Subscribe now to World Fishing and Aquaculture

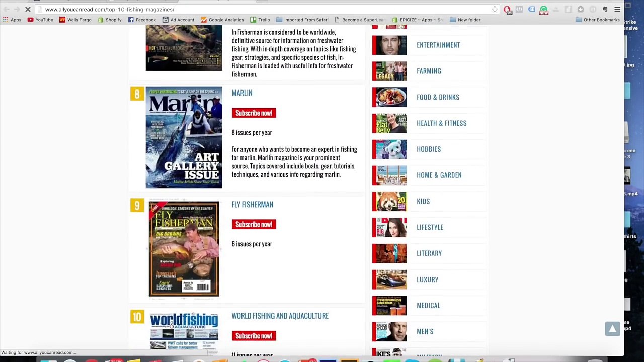click(254, 336)
